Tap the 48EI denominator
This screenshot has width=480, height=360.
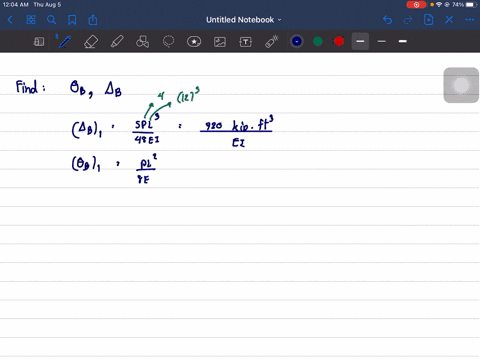click(147, 140)
